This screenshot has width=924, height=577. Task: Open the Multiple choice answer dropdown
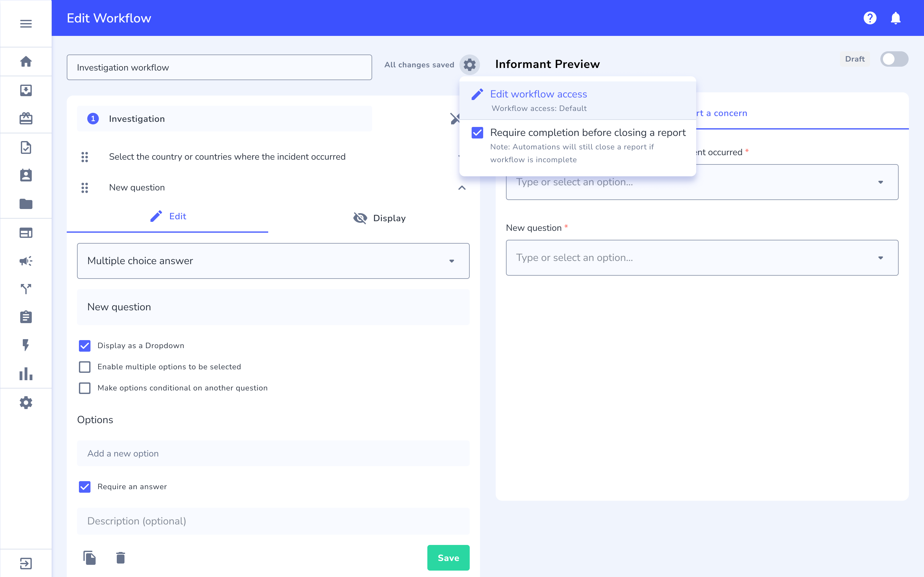pyautogui.click(x=273, y=261)
